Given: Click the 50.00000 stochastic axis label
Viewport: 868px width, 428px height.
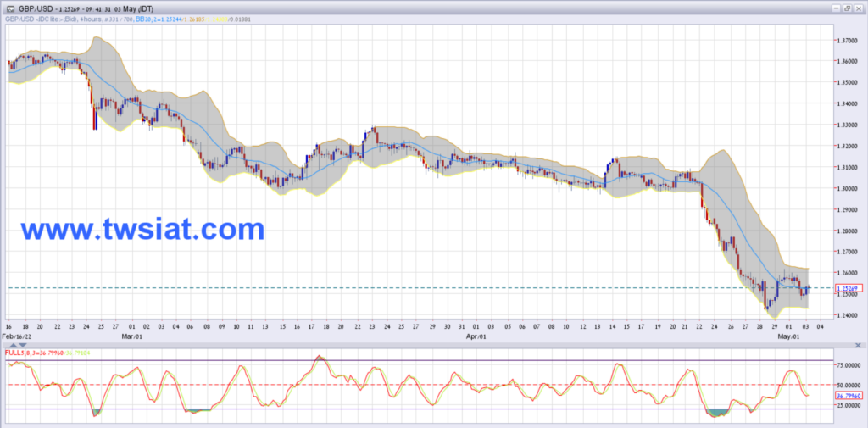Looking at the screenshot, I should coord(847,385).
